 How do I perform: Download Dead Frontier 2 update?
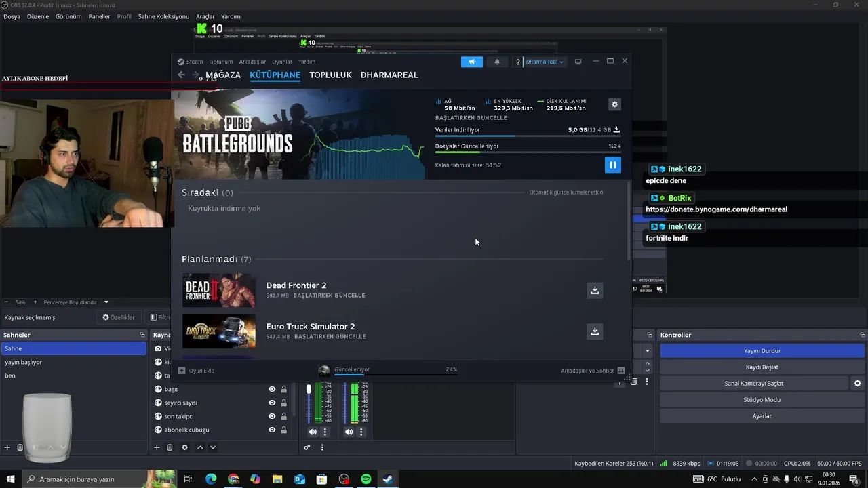coord(595,290)
